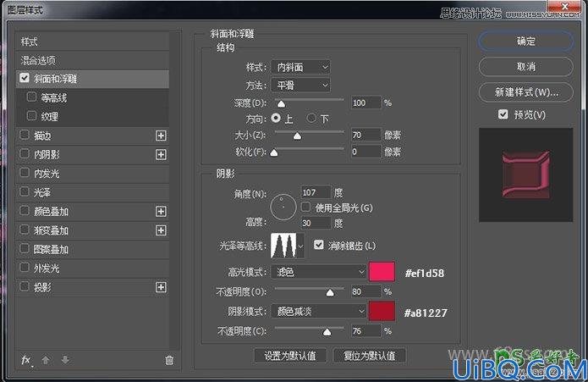Enable Stroke (描边) checkbox
The height and width of the screenshot is (382, 588).
25,135
